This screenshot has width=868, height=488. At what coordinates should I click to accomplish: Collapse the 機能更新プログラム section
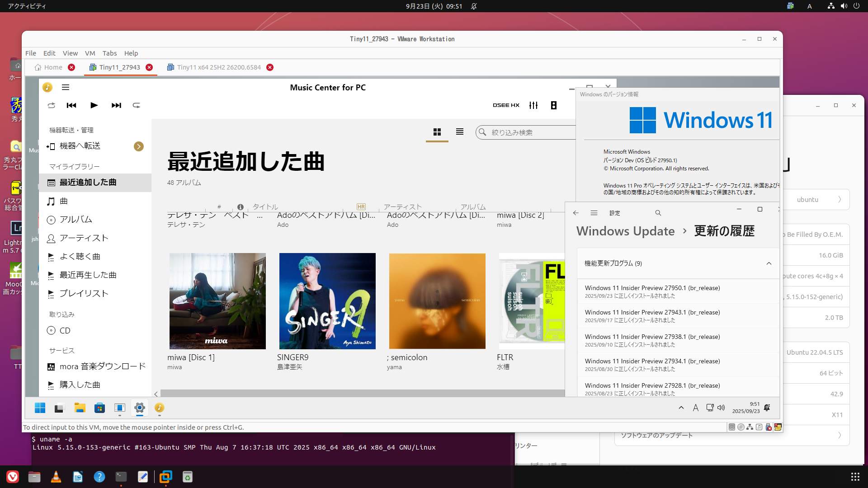[x=769, y=263]
